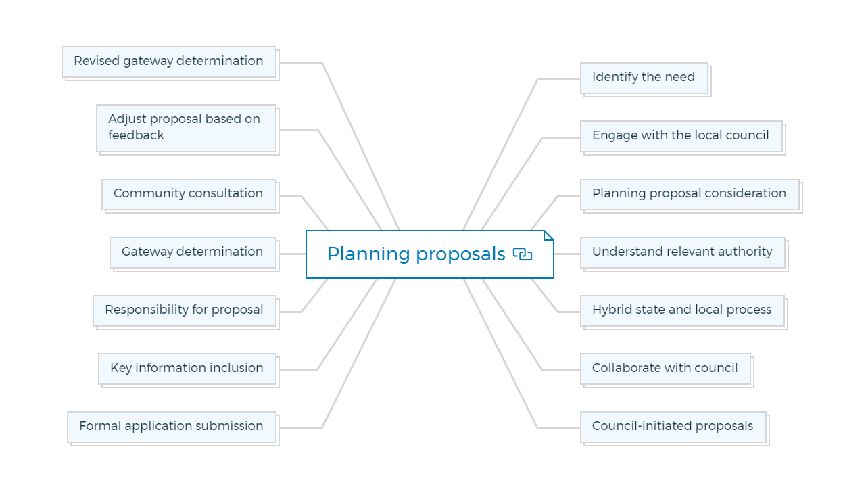Click the stacked edge under Collaborate with council

(x=669, y=386)
